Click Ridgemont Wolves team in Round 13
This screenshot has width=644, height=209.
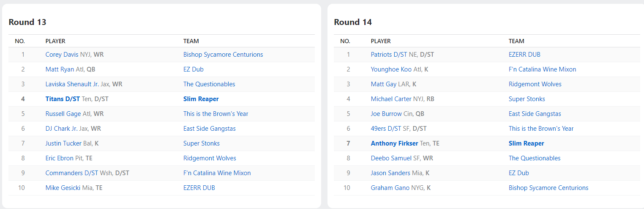(x=210, y=158)
